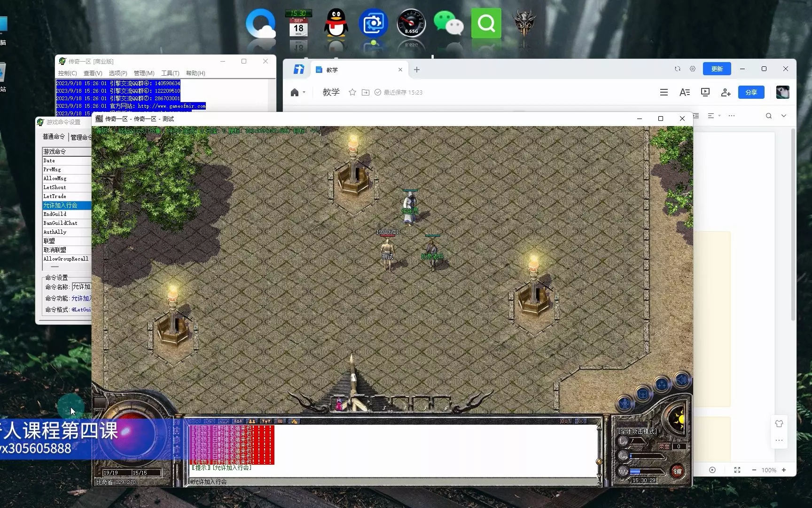Open more options ellipsis in docs toolbar
The image size is (812, 508).
(732, 116)
